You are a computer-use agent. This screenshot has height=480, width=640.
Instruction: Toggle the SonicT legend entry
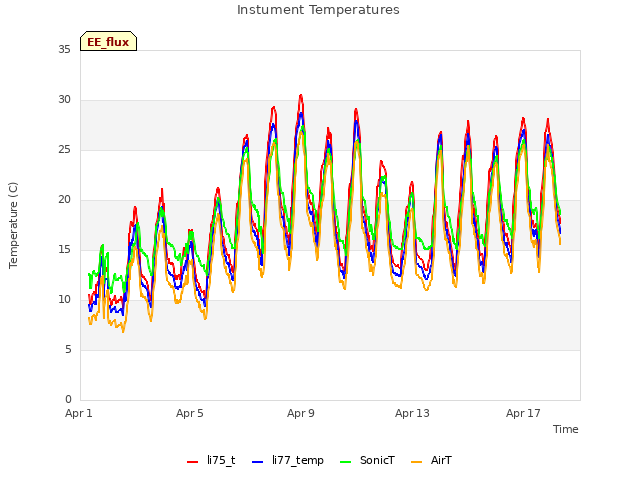pyautogui.click(x=367, y=460)
